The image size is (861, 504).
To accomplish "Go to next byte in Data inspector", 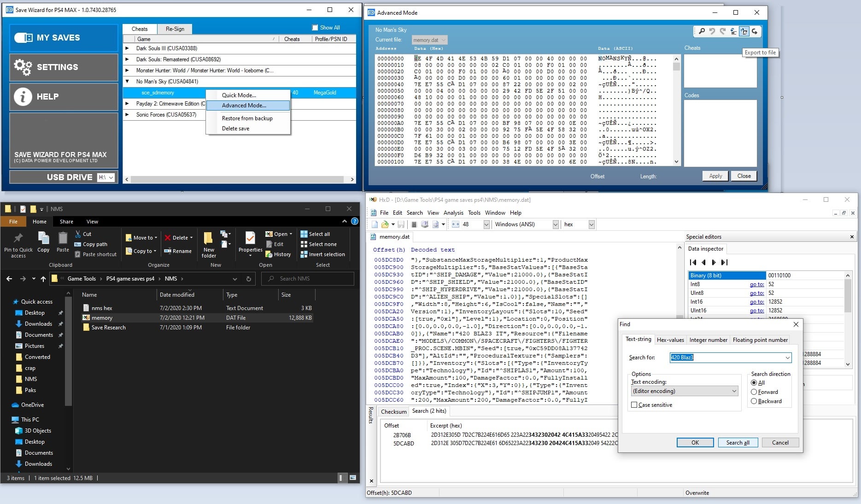I will (x=714, y=262).
